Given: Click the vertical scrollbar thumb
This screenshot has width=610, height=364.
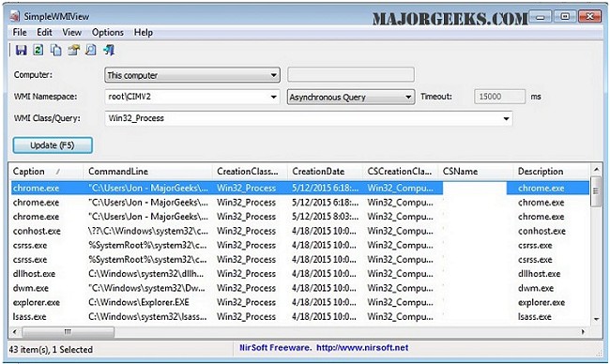Looking at the screenshot, I should pyautogui.click(x=596, y=191).
